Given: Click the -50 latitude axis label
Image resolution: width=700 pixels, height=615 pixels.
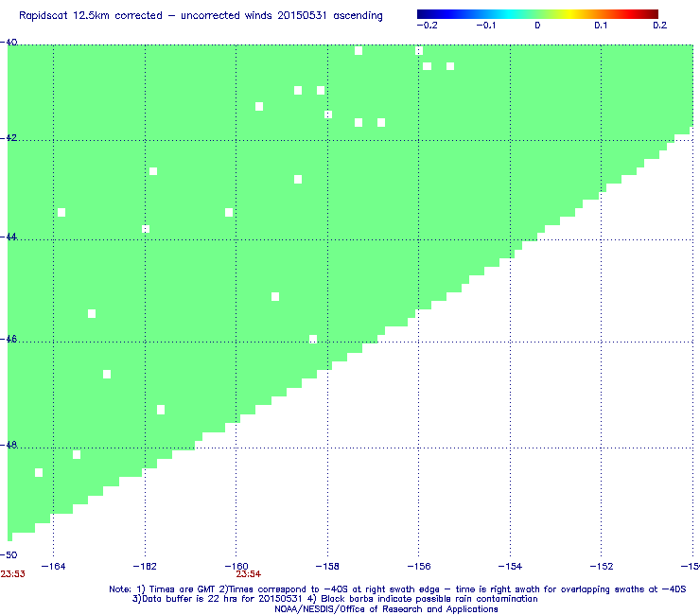Looking at the screenshot, I should coord(9,555).
